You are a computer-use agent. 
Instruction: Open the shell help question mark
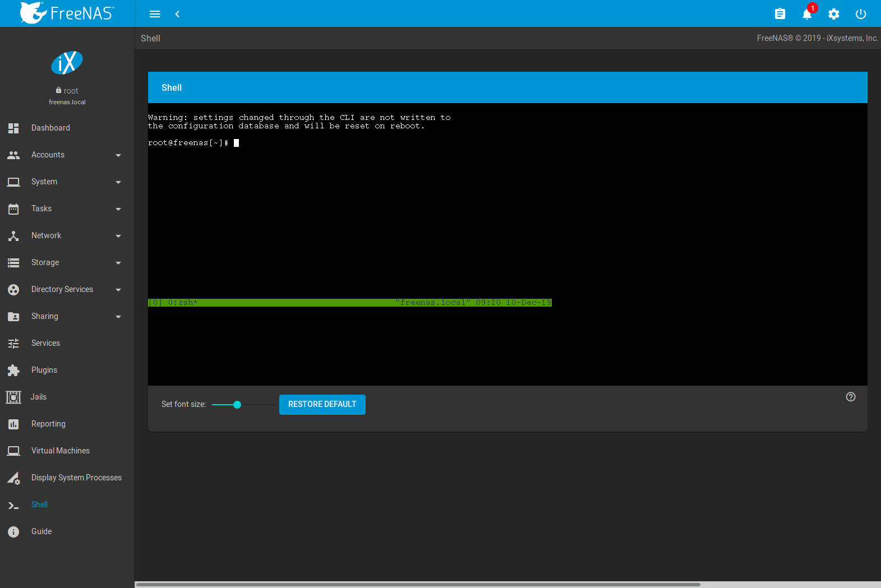[x=851, y=397]
